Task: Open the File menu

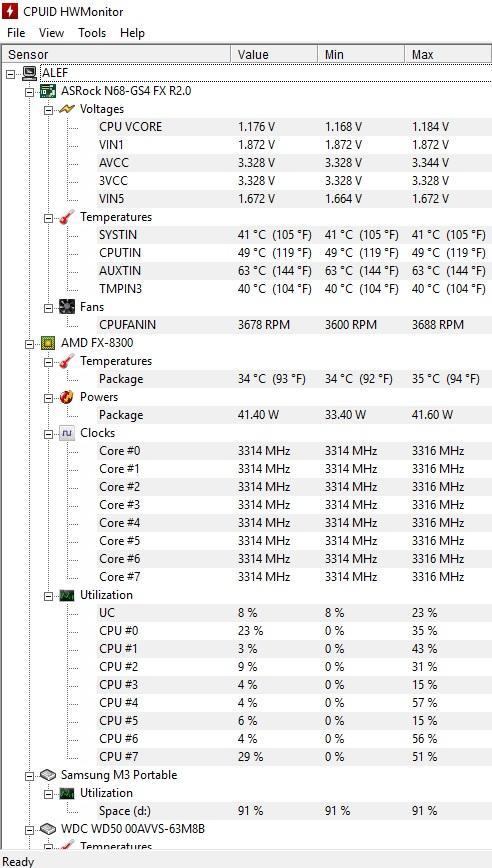Action: click(16, 33)
